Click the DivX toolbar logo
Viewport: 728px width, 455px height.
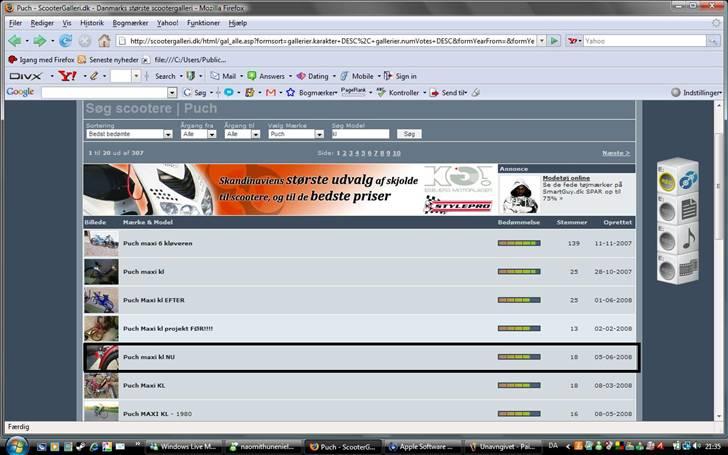tap(24, 76)
